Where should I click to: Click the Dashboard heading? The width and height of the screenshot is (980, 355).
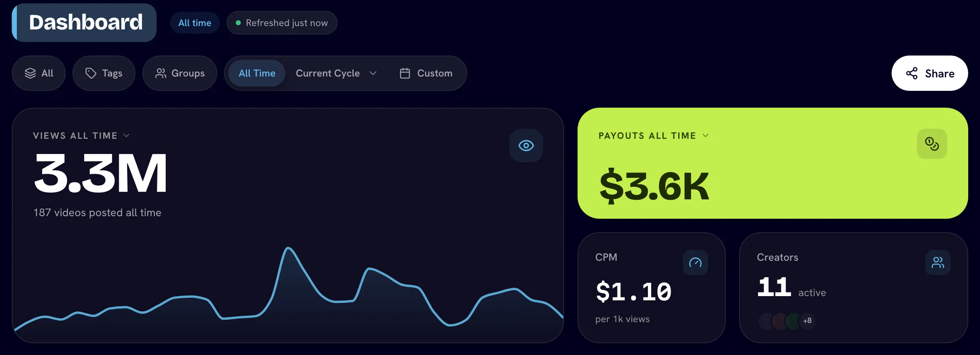click(86, 22)
